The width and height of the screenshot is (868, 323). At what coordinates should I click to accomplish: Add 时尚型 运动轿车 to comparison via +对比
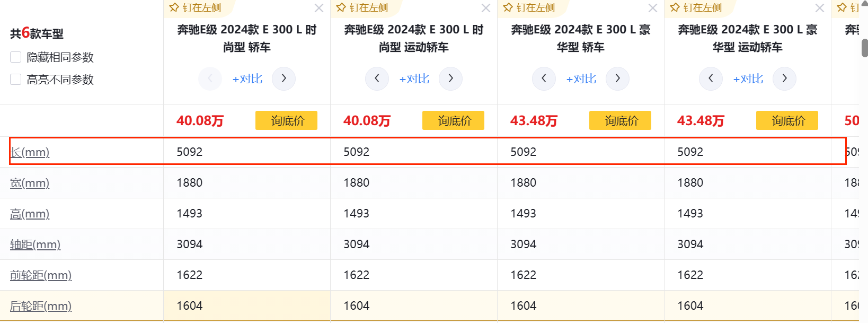point(414,79)
